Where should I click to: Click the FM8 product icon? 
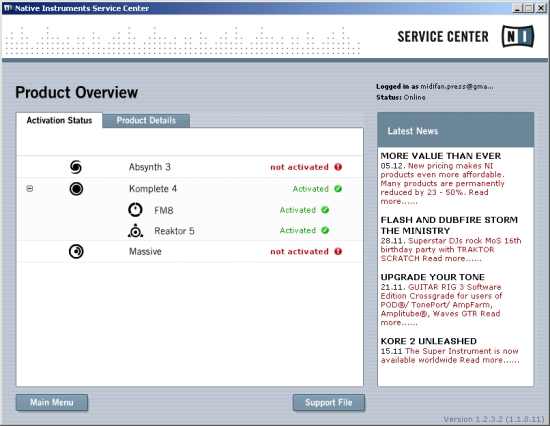(x=135, y=210)
